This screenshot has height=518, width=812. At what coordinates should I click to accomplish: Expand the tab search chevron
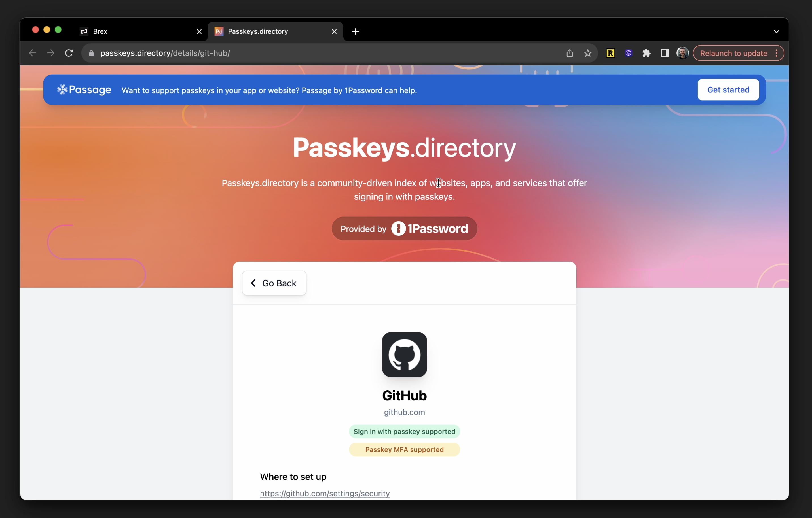tap(776, 31)
